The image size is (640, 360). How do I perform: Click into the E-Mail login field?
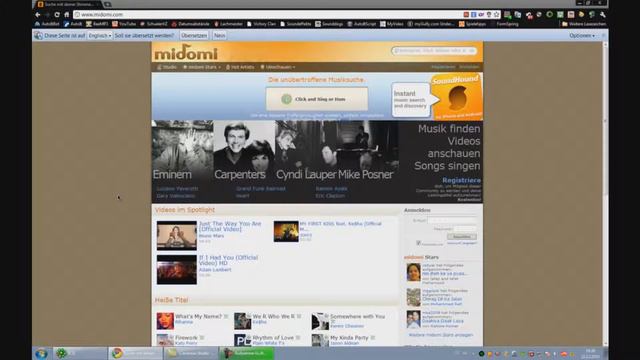point(452,220)
